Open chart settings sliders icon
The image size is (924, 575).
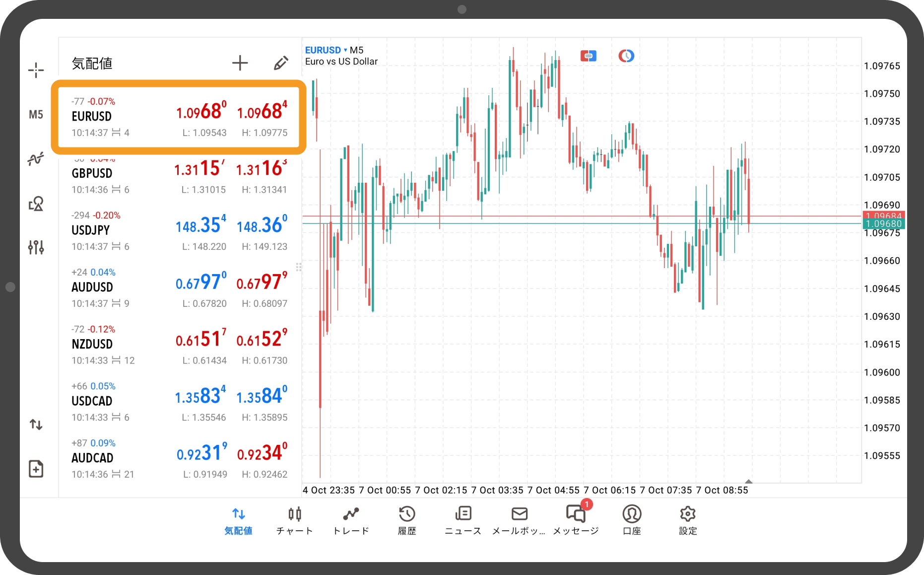point(36,247)
